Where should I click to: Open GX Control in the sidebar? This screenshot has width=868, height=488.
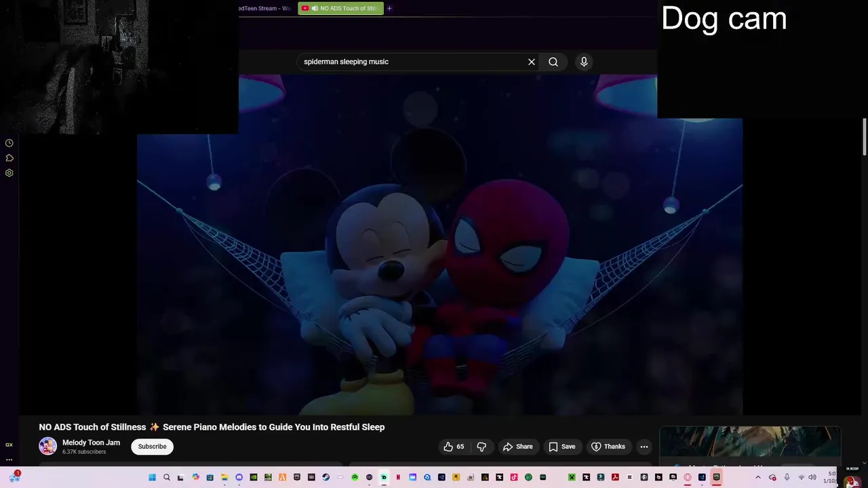pyautogui.click(x=9, y=445)
